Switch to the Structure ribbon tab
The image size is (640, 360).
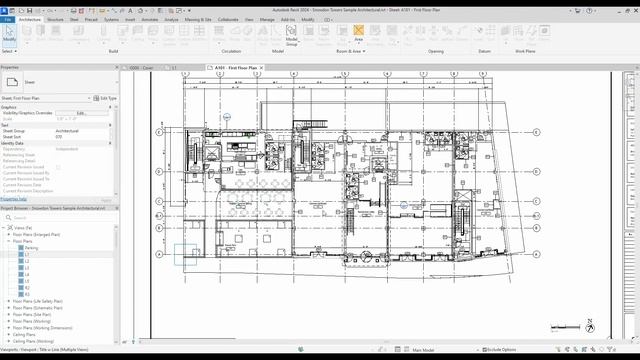pos(55,20)
